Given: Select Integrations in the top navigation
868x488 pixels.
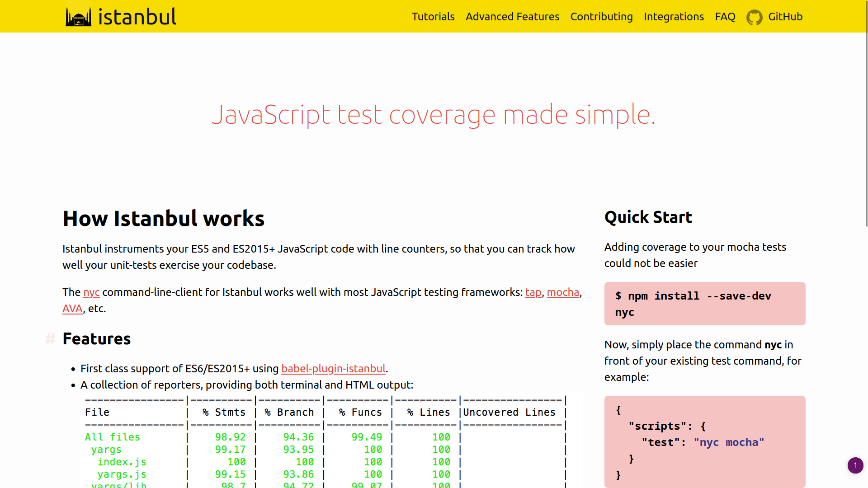Looking at the screenshot, I should [x=674, y=17].
